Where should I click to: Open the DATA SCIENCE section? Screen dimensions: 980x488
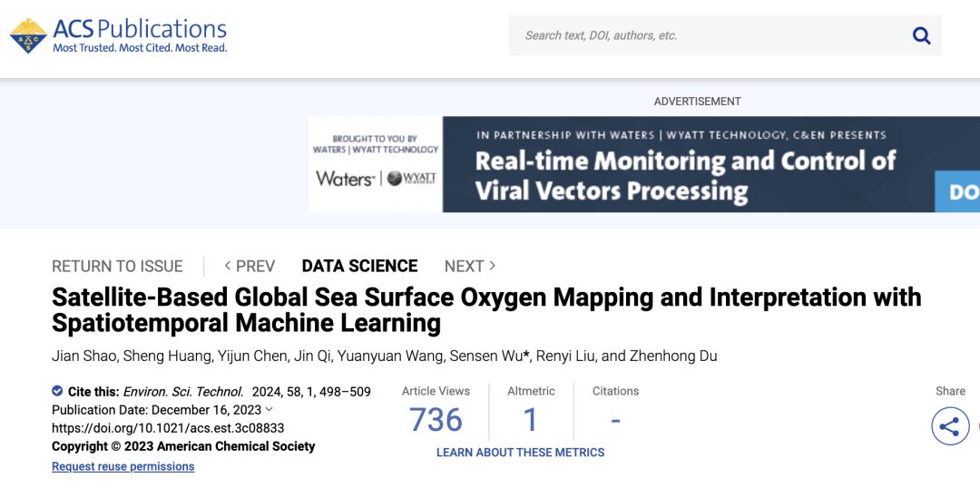coord(359,266)
